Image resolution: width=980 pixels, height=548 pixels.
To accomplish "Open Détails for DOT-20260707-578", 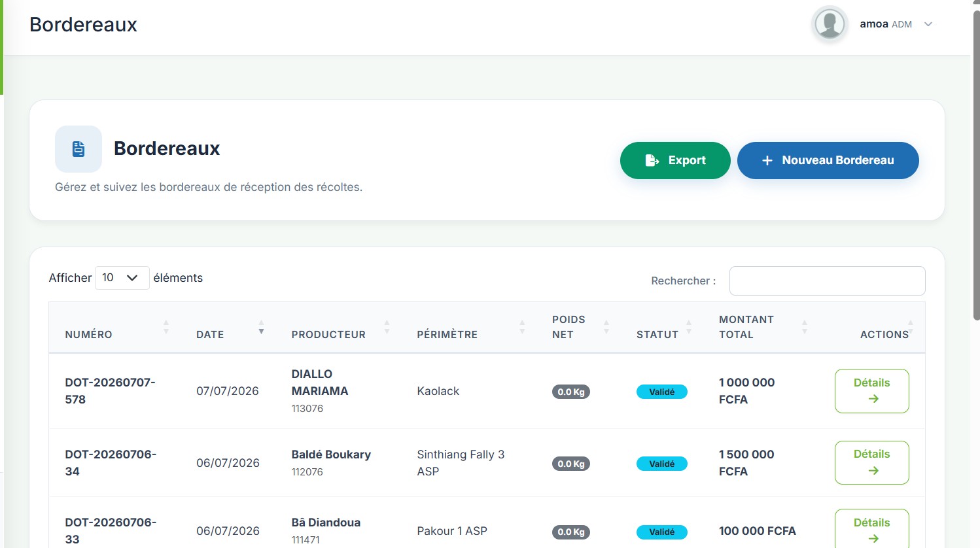I will [x=871, y=391].
